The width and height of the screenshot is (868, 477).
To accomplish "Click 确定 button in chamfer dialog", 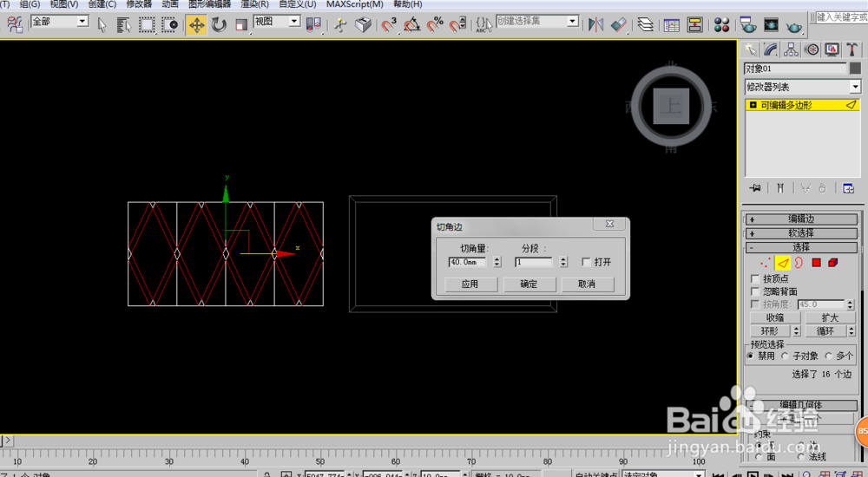I will (529, 284).
